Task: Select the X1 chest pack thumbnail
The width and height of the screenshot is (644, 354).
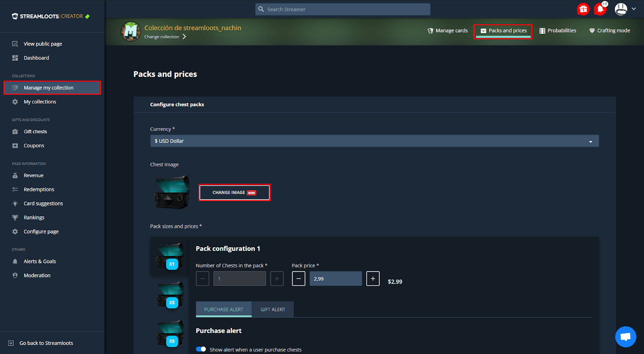Action: 170,256
